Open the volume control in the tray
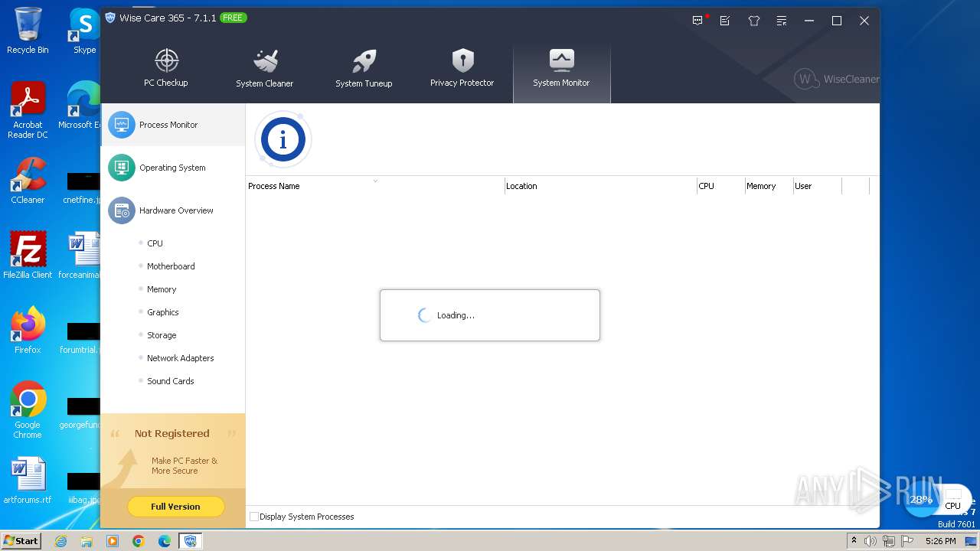This screenshot has width=980, height=551. click(871, 541)
